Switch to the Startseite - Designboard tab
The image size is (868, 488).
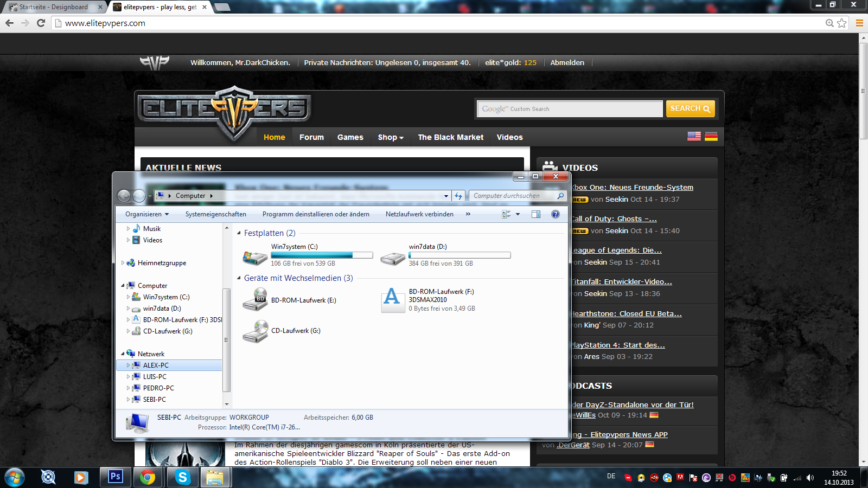coord(53,7)
